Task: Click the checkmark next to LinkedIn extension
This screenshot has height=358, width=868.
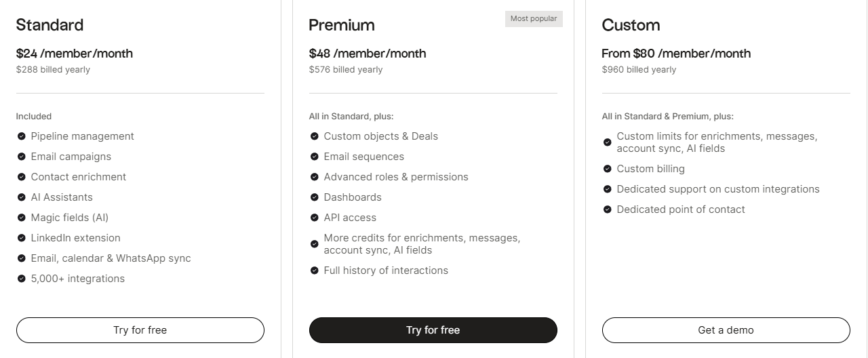Action: point(22,238)
